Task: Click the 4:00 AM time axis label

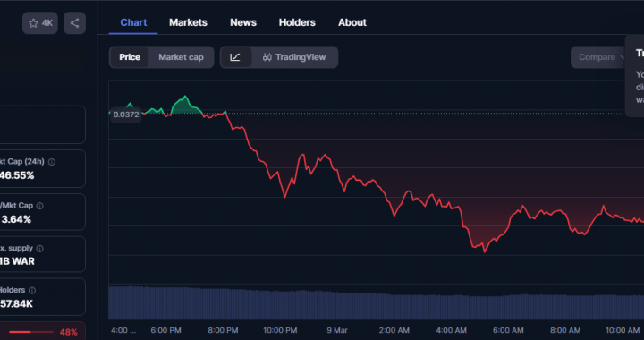Action: click(x=451, y=330)
